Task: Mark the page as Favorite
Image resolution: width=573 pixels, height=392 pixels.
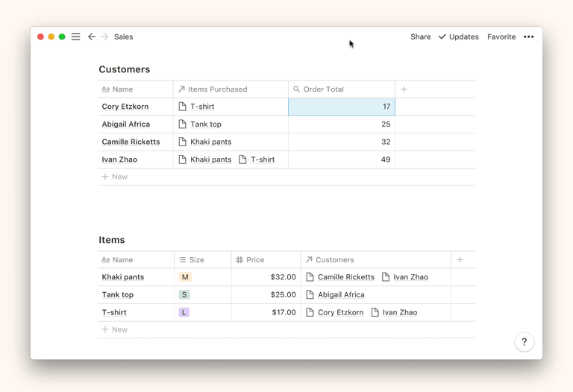Action: 501,37
